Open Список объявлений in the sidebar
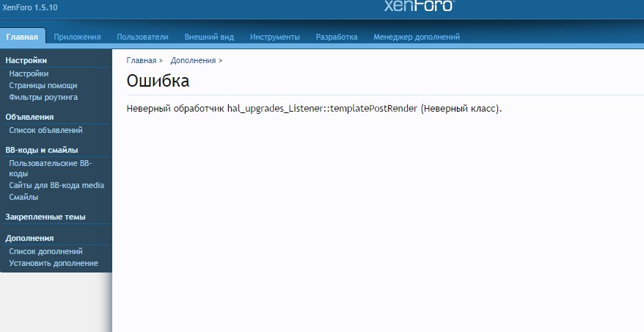Image resolution: width=644 pixels, height=332 pixels. click(45, 130)
